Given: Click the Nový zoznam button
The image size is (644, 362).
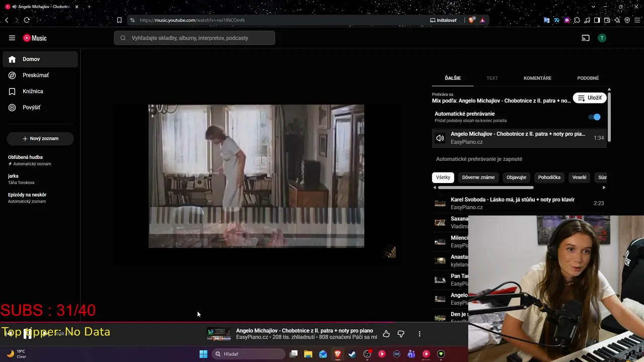Looking at the screenshot, I should coord(40,139).
